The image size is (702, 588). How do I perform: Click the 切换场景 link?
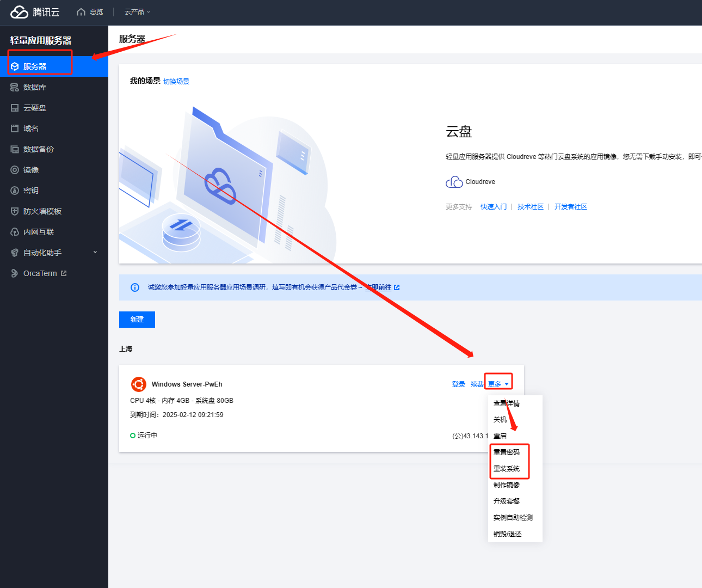pyautogui.click(x=176, y=82)
